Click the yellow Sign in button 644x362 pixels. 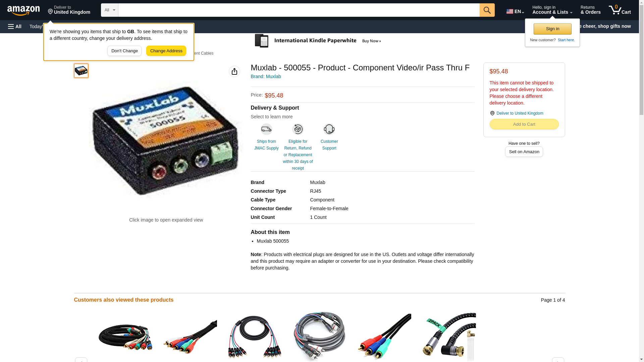pyautogui.click(x=552, y=29)
